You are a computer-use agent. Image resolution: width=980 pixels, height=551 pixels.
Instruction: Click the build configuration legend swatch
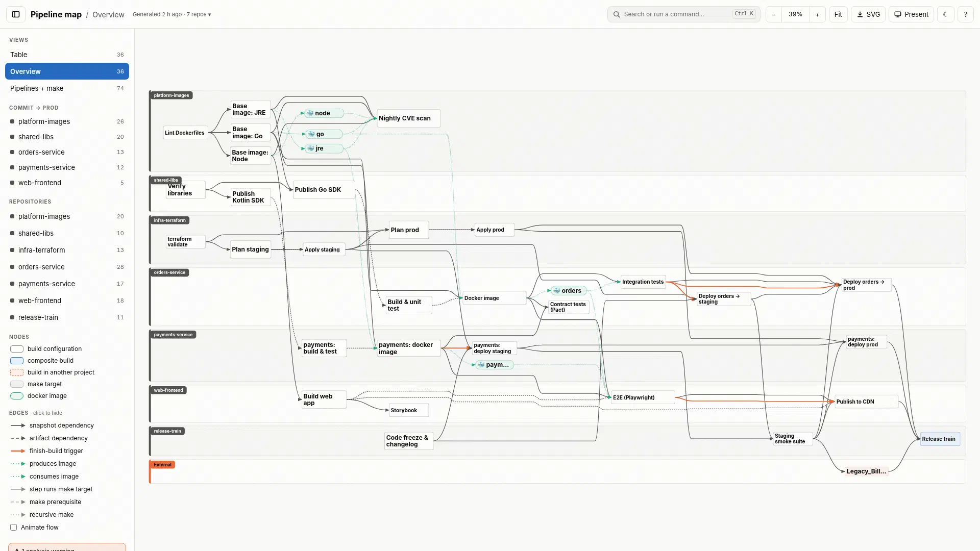[x=17, y=349]
